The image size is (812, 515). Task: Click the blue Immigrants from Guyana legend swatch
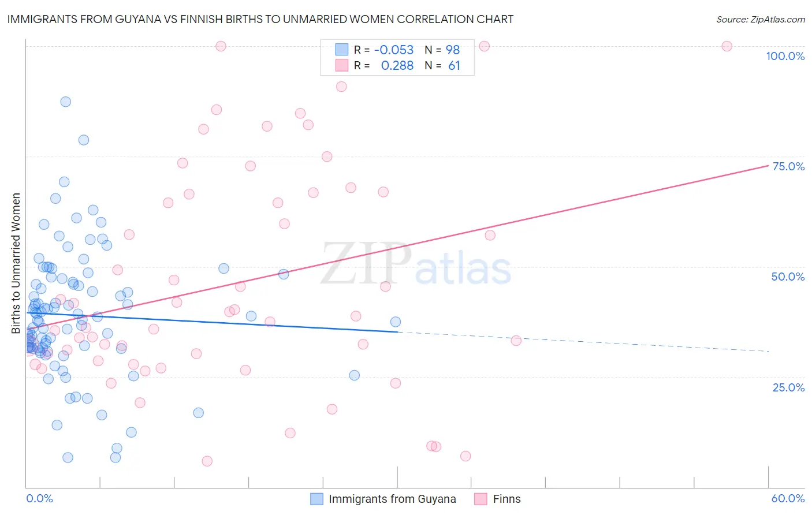[316, 499]
